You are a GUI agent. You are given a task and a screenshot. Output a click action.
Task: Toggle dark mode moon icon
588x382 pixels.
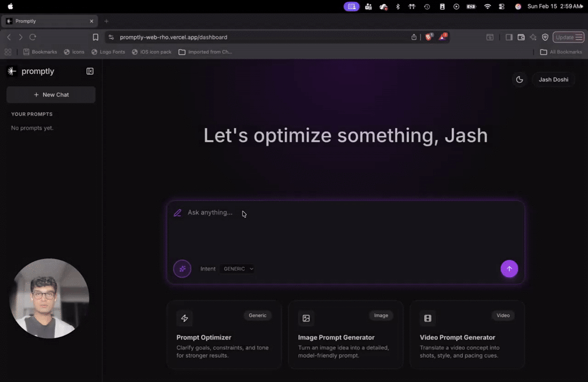click(520, 80)
